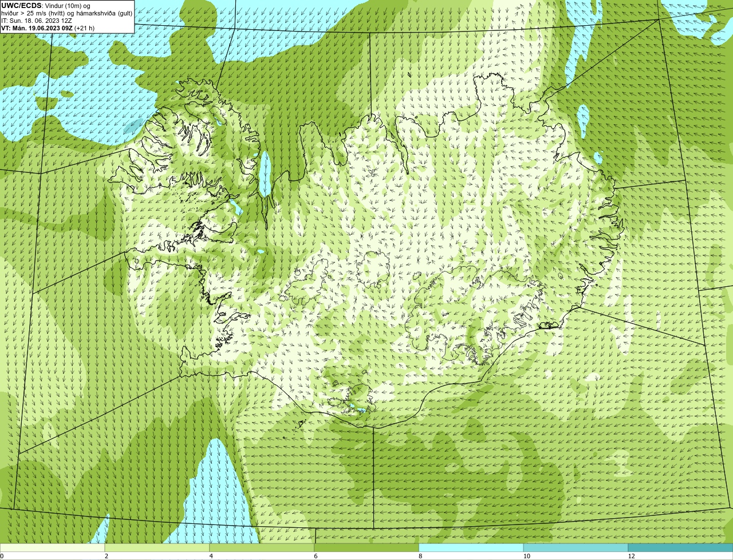Click the 10–12 m/s legend color segment
Image resolution: width=733 pixels, height=560 pixels.
(x=576, y=548)
